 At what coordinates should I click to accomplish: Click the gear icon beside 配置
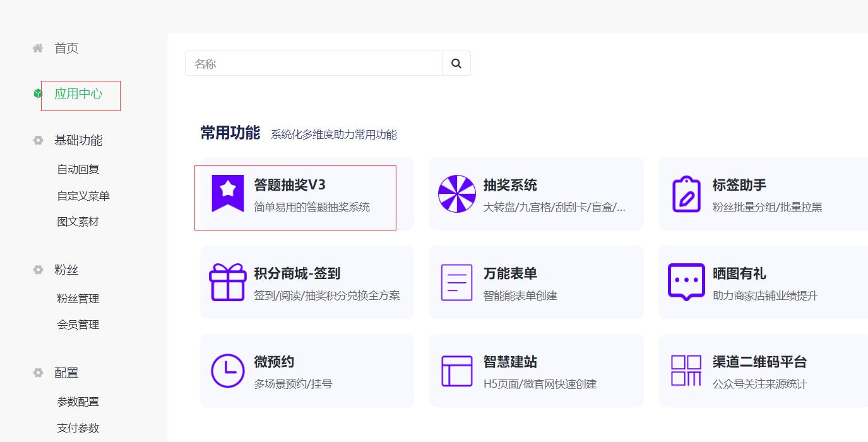point(38,373)
